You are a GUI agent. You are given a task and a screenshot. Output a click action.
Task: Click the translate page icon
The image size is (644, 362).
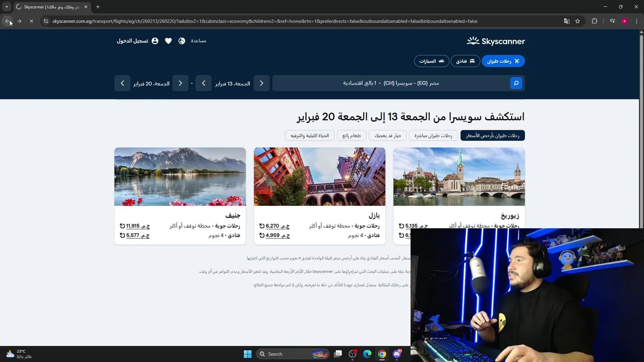coord(567,21)
